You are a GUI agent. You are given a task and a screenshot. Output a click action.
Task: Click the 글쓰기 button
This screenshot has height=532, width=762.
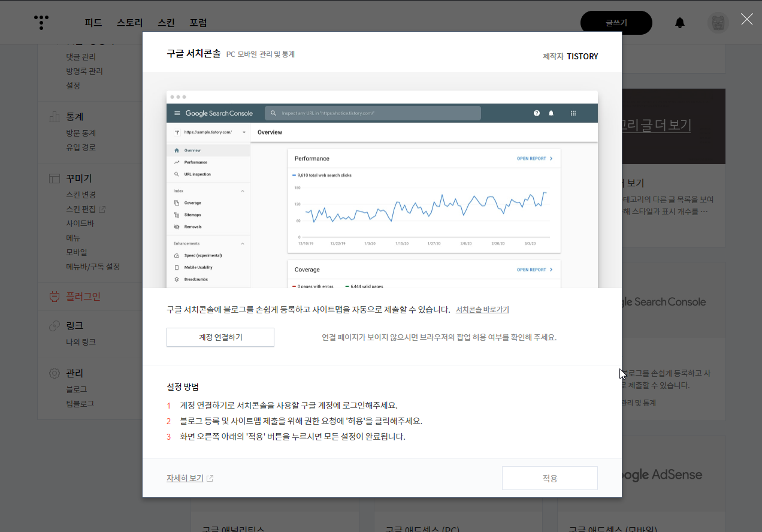coord(616,23)
